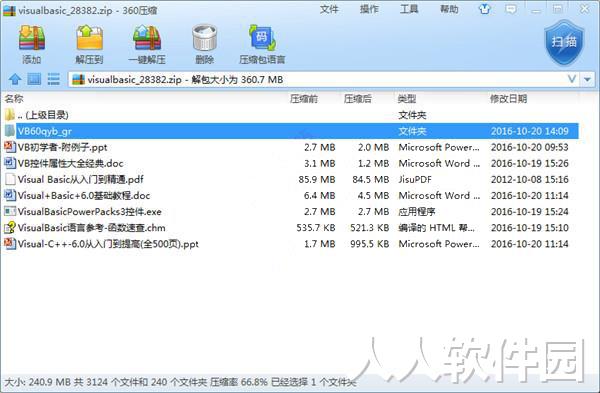This screenshot has height=393, width=600.
Task: Click the ppt icon of Visual-C++-6.0从入门到提高
Action: [10, 243]
